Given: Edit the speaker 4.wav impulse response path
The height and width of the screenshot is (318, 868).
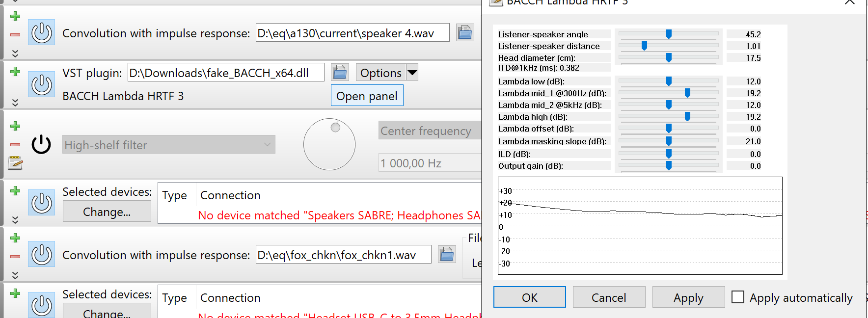Looking at the screenshot, I should click(353, 32).
